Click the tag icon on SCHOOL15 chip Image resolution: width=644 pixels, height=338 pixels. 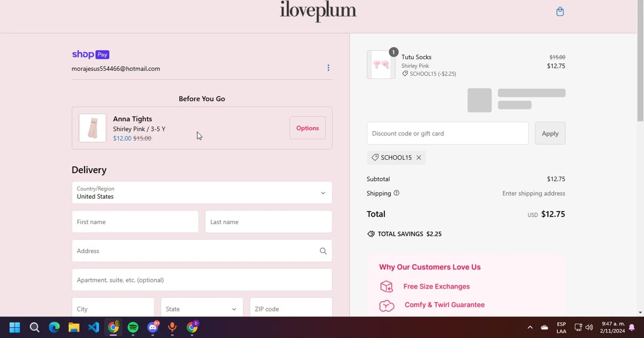(x=375, y=157)
